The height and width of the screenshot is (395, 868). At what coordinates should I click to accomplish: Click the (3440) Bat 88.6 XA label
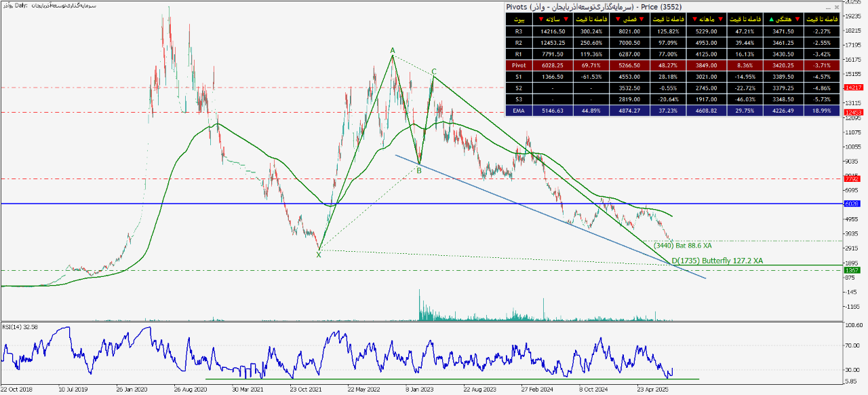pos(682,245)
